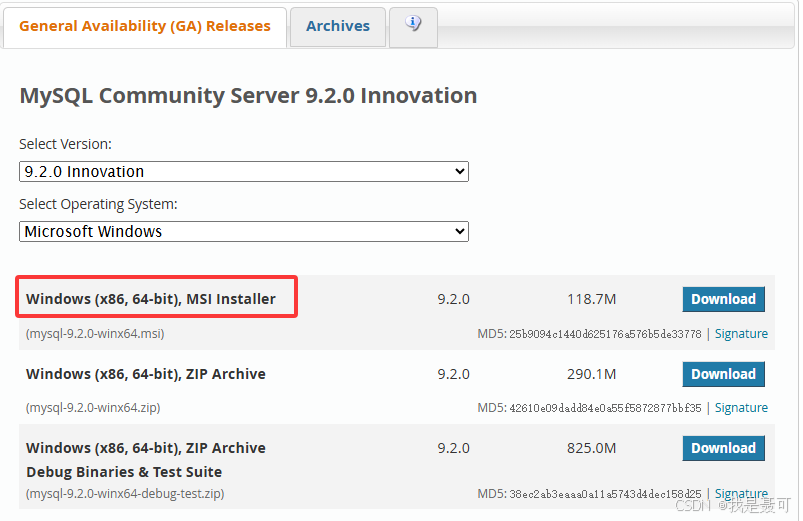This screenshot has height=521, width=803.
Task: Click the MD5 hash starting 42610e09
Action: click(x=605, y=408)
